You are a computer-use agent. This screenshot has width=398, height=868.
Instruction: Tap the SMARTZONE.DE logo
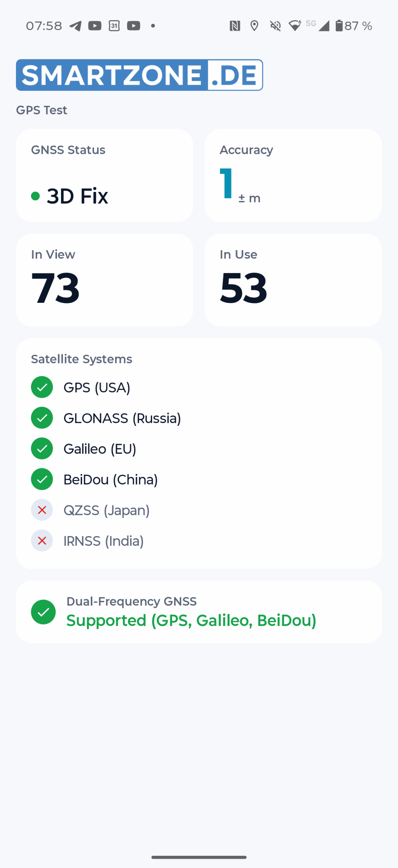(139, 75)
